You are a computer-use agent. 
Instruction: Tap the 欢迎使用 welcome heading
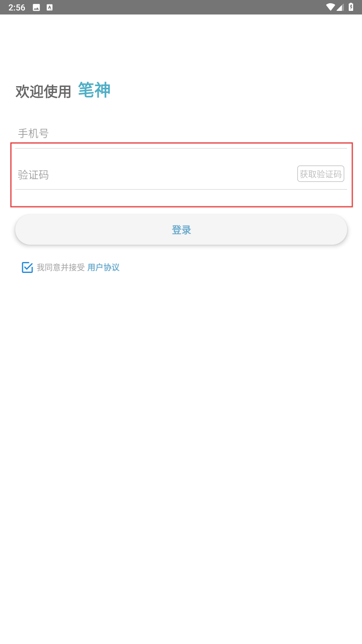point(43,92)
